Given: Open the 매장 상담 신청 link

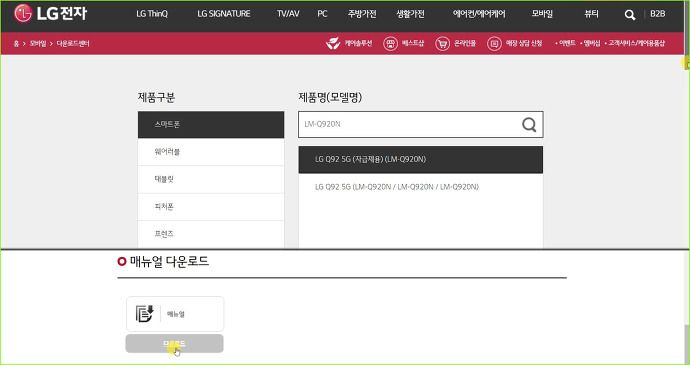Looking at the screenshot, I should pos(524,43).
